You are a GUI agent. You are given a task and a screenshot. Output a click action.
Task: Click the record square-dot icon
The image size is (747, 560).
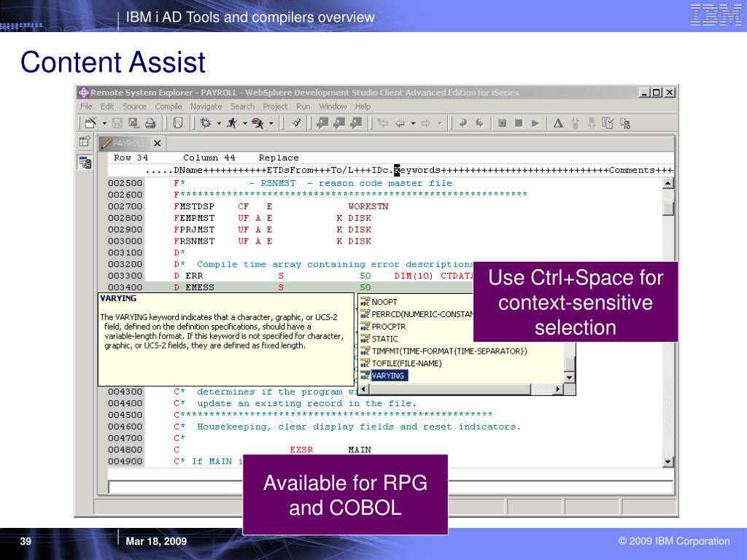coord(502,123)
